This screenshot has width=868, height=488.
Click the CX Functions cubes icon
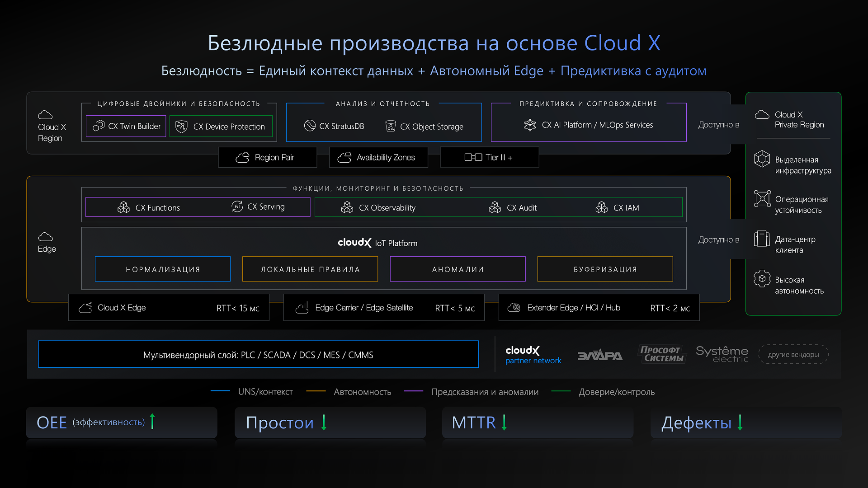pos(123,207)
